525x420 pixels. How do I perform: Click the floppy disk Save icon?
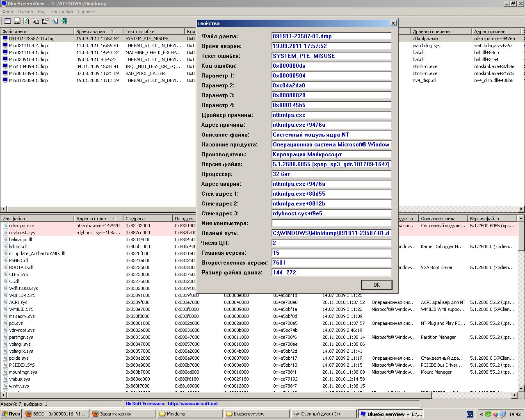tap(17, 21)
